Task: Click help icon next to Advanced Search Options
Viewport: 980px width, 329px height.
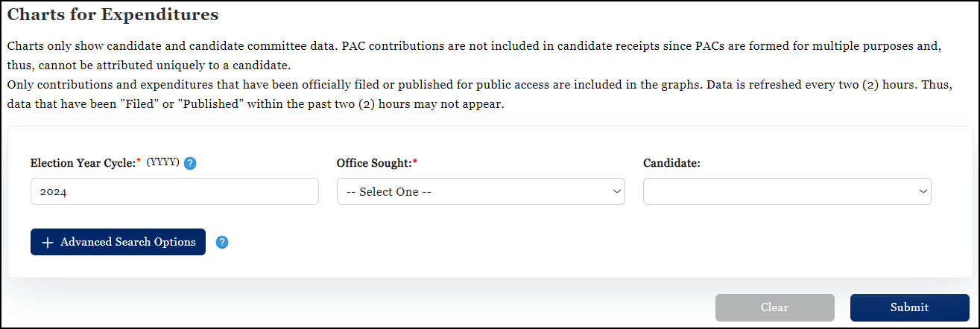Action: click(222, 242)
